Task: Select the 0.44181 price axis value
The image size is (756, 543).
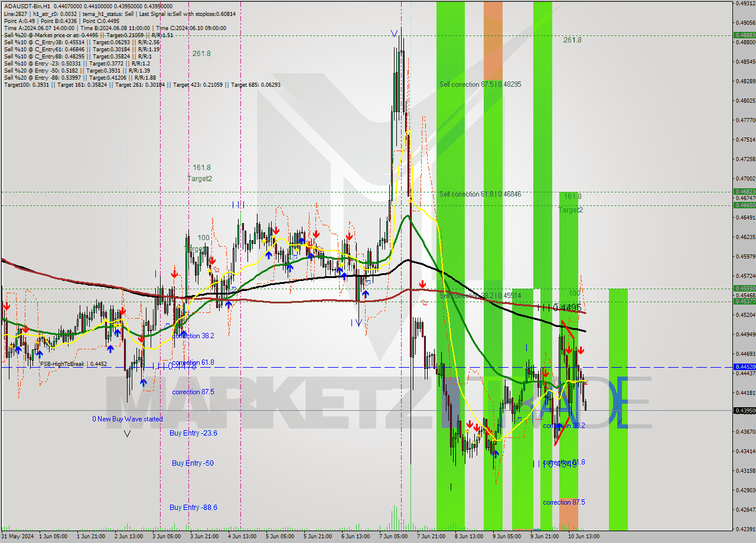Action: (745, 392)
